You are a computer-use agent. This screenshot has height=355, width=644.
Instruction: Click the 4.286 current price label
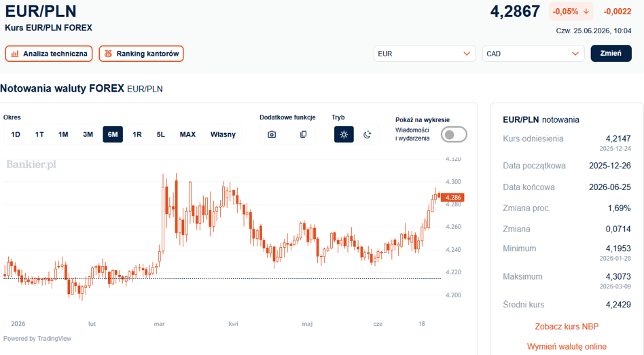pyautogui.click(x=453, y=198)
